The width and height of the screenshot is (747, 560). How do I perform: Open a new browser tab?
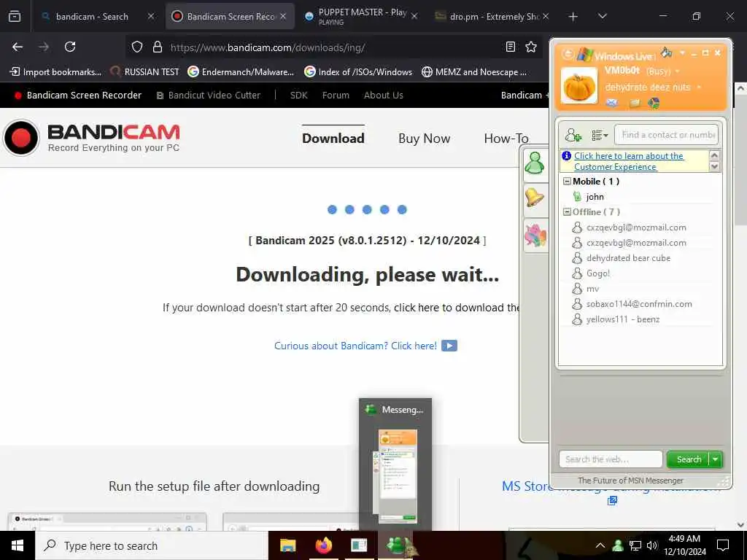(x=573, y=17)
